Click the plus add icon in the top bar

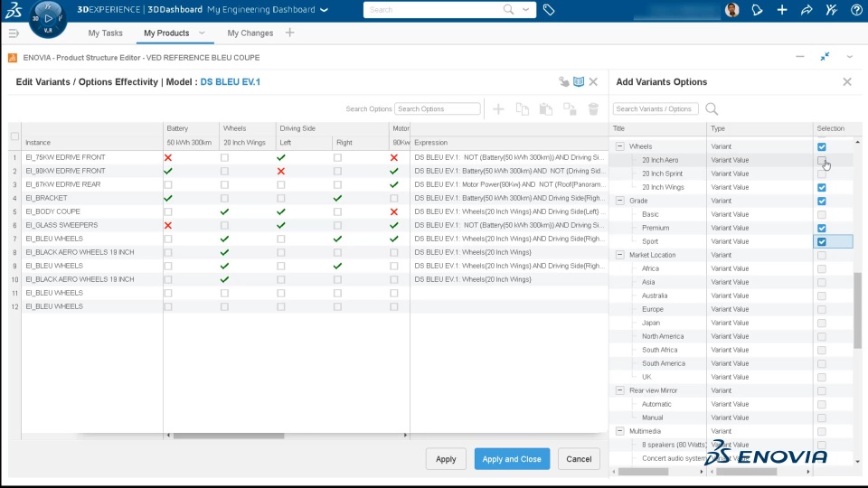[781, 10]
